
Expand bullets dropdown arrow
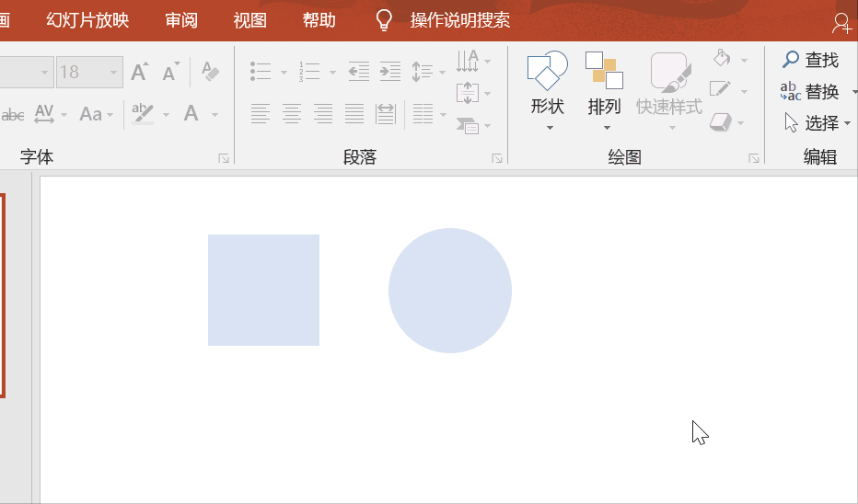284,72
